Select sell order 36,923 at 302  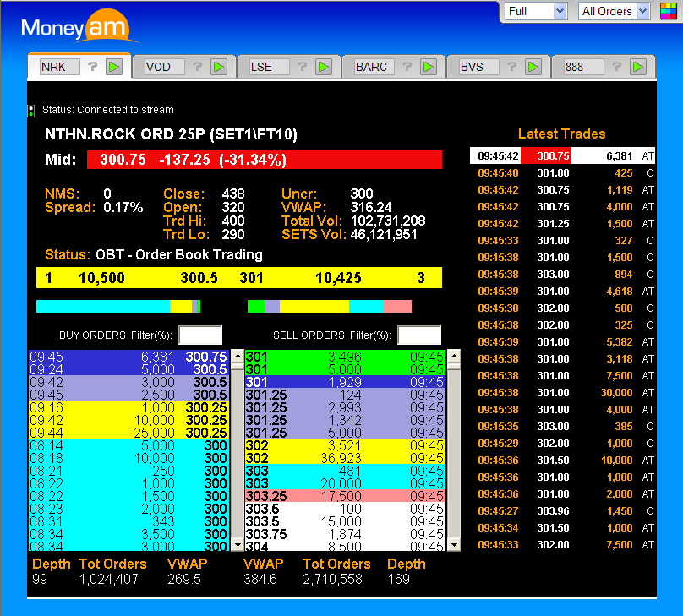(x=345, y=458)
